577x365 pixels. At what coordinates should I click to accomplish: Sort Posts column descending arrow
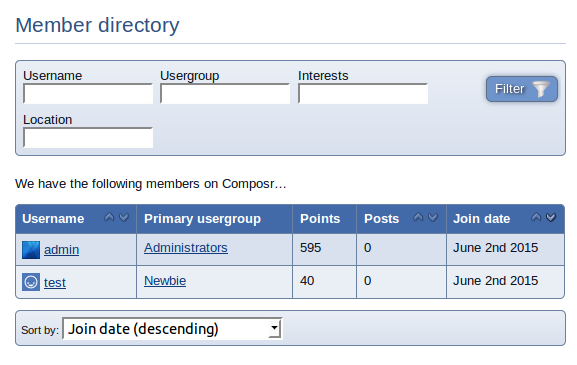pyautogui.click(x=433, y=217)
